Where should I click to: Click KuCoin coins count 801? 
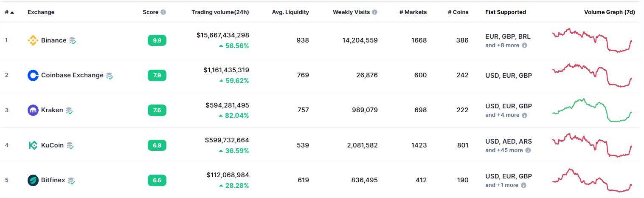pos(462,145)
